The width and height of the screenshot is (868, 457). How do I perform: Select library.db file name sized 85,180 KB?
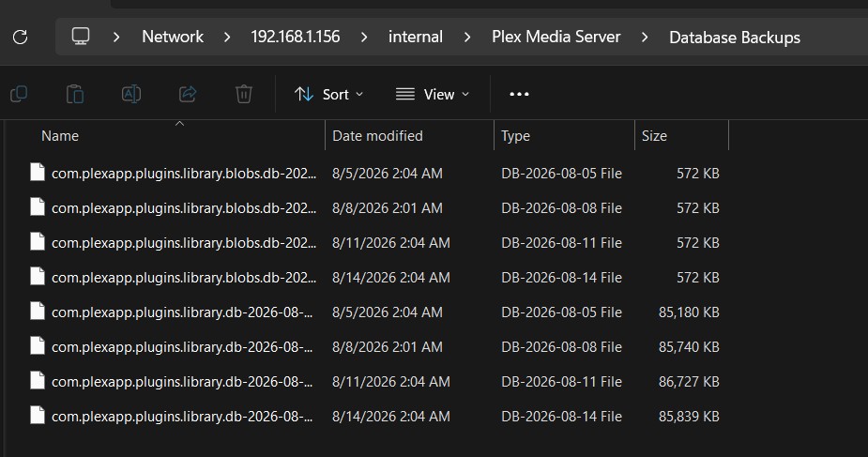coord(182,312)
